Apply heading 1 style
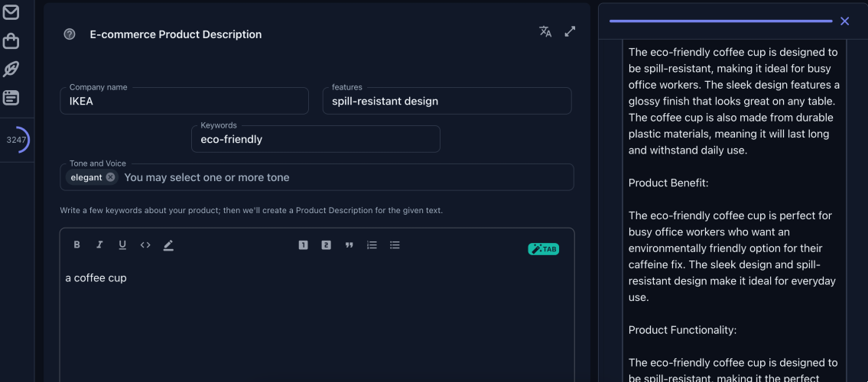868x382 pixels. (x=304, y=245)
